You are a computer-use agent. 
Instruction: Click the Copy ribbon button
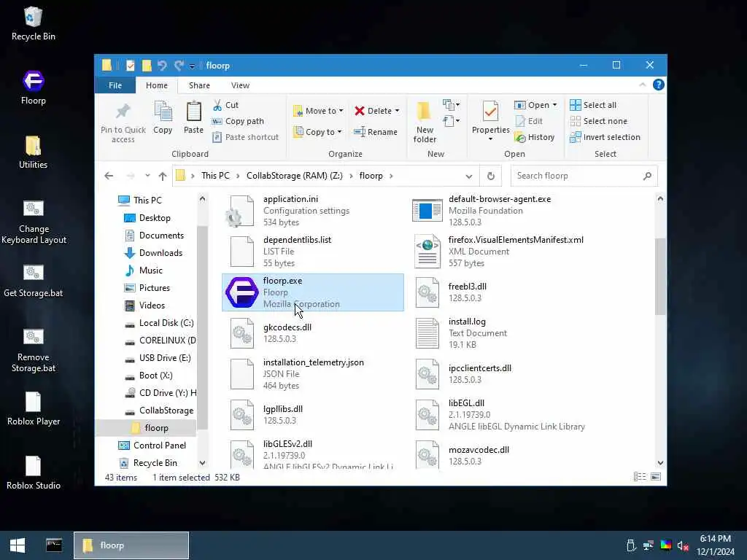163,117
